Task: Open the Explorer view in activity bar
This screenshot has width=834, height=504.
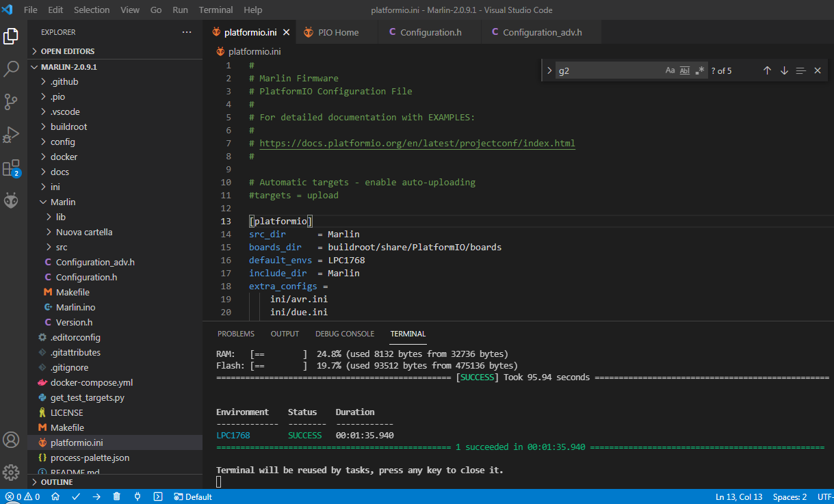Action: pyautogui.click(x=11, y=36)
